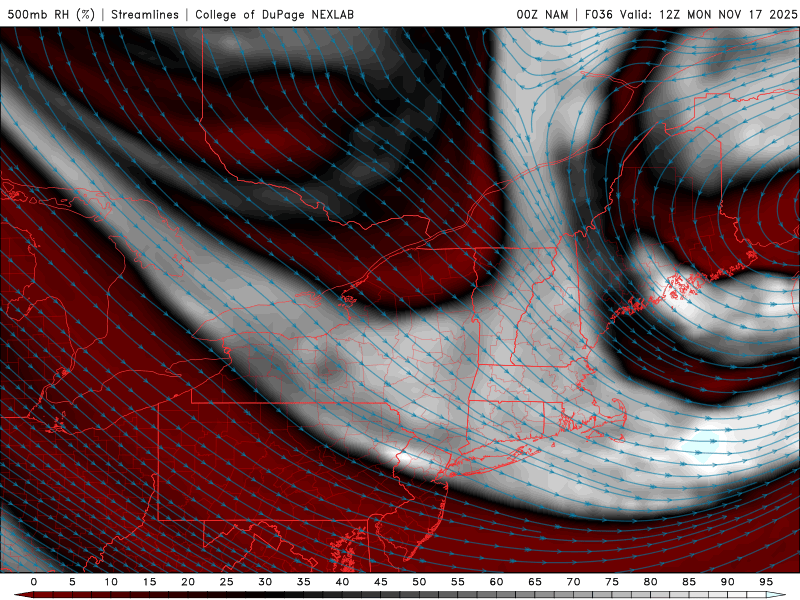Click the colorbar label "60"
800x600 pixels.
click(496, 582)
